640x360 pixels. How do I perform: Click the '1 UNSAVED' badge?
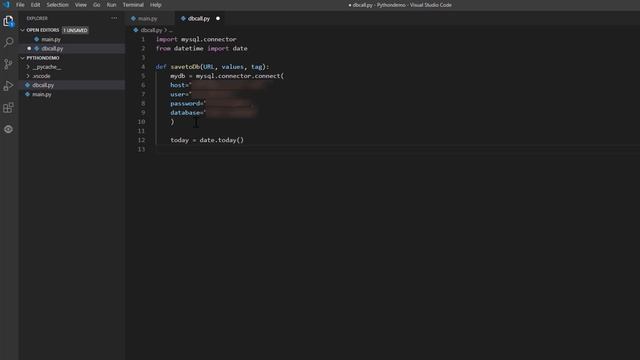(75, 30)
